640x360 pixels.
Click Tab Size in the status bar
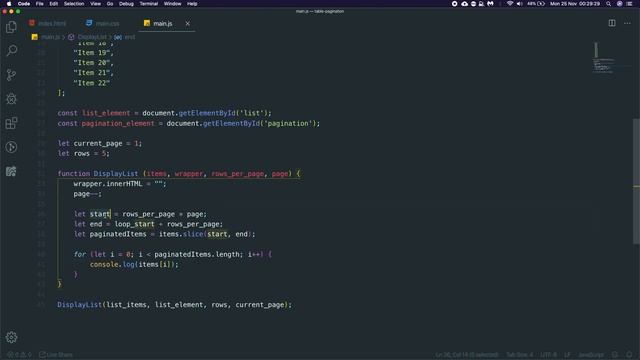[x=520, y=355]
